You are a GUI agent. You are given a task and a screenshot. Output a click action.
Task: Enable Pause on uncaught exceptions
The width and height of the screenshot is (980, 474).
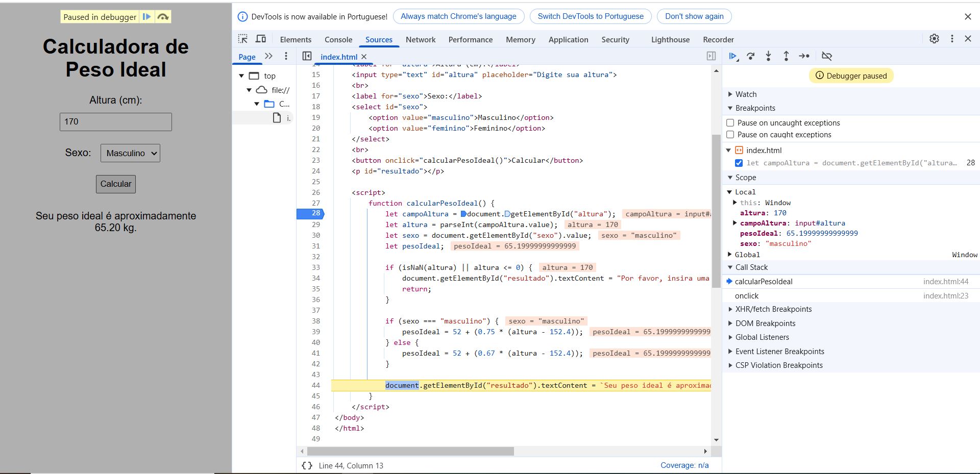coord(730,123)
